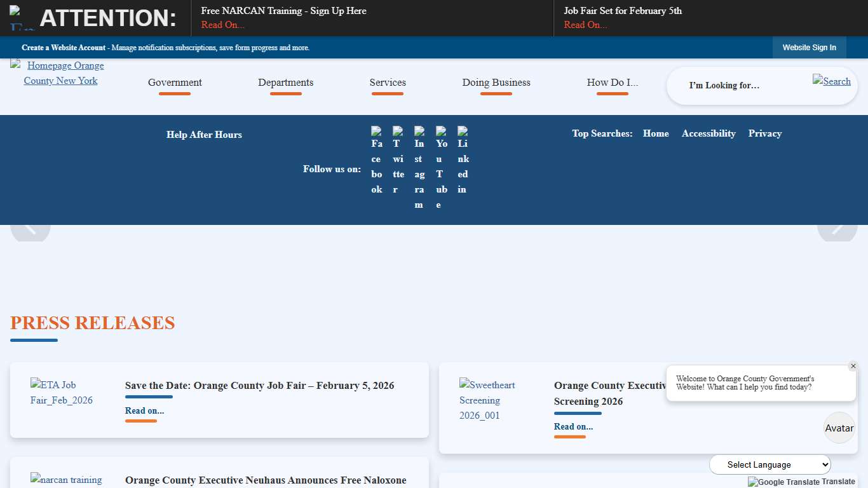This screenshot has width=868, height=488.
Task: Click the Website Sign In button
Action: point(809,48)
